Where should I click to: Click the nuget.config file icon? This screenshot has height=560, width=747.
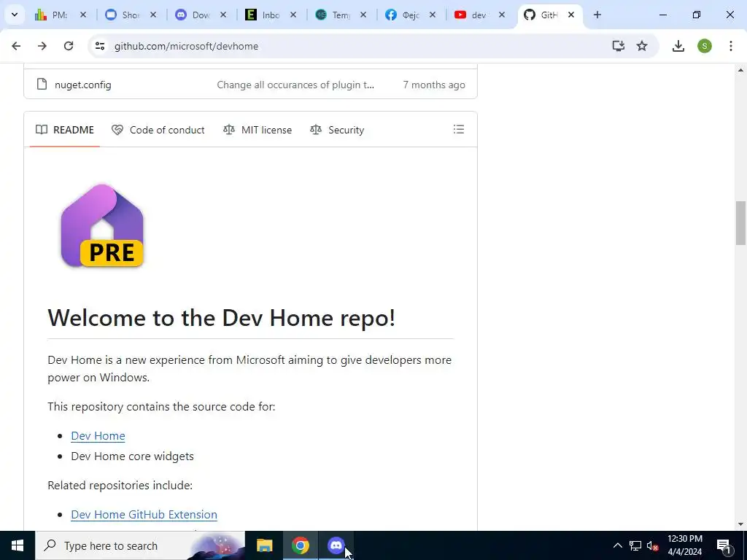(42, 85)
